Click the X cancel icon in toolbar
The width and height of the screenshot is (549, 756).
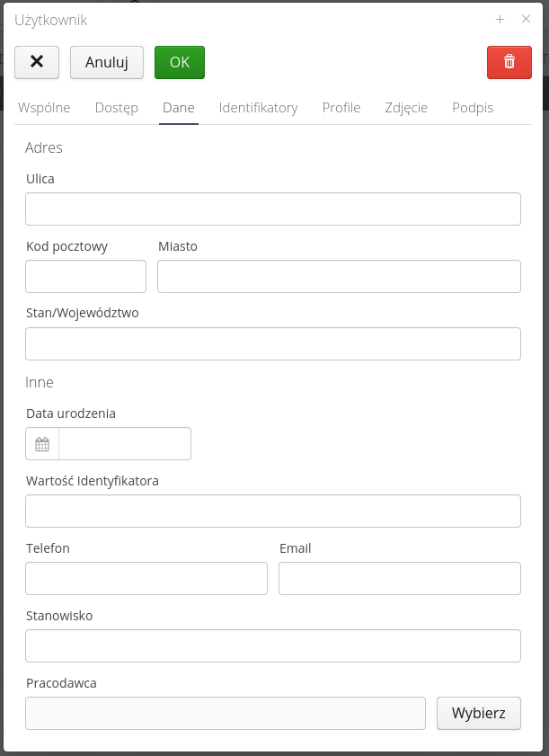point(36,62)
